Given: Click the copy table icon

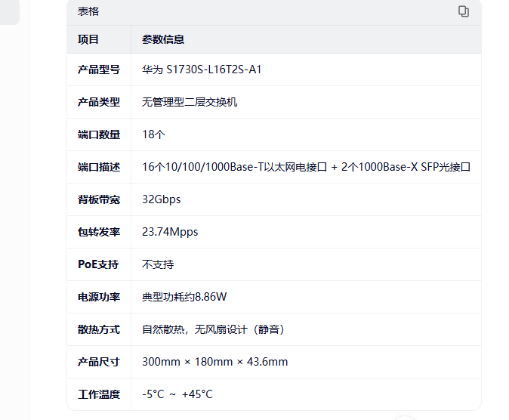Looking at the screenshot, I should pyautogui.click(x=464, y=11).
